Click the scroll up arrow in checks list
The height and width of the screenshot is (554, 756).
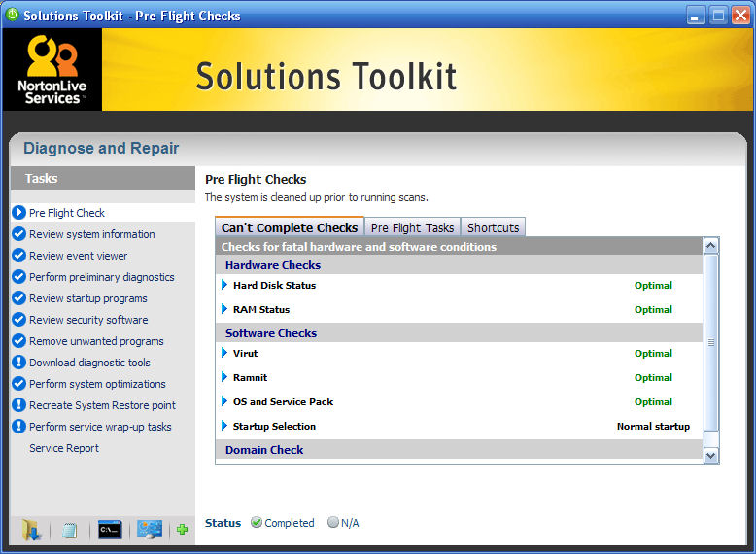click(710, 246)
